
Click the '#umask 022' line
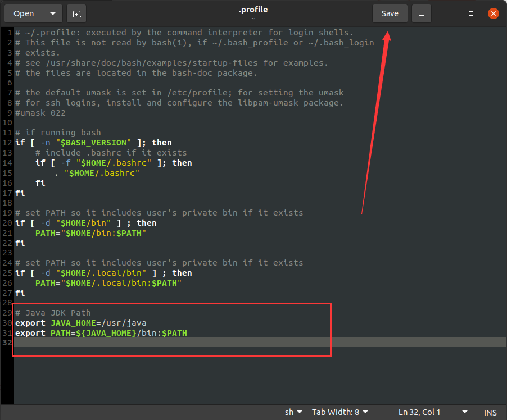click(x=40, y=113)
